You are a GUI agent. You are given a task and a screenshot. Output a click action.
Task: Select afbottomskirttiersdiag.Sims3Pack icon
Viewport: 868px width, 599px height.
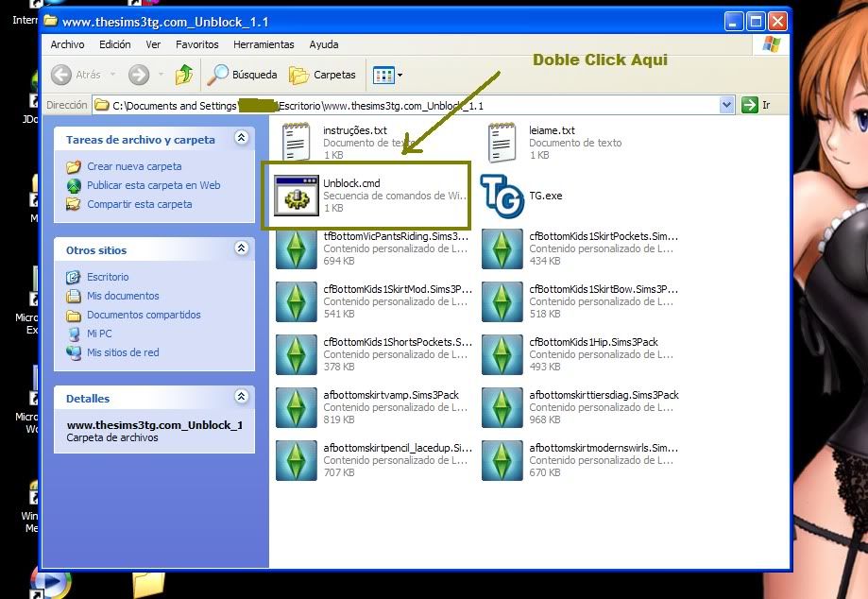pyautogui.click(x=502, y=407)
